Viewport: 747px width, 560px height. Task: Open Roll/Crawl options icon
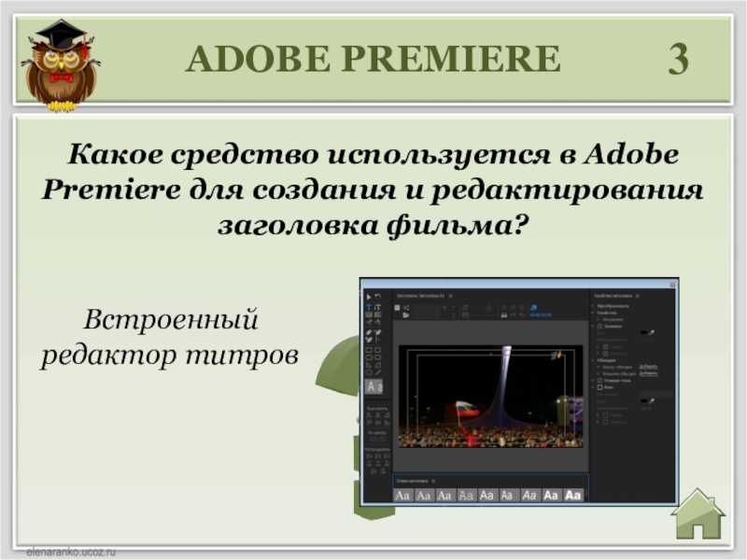406,308
